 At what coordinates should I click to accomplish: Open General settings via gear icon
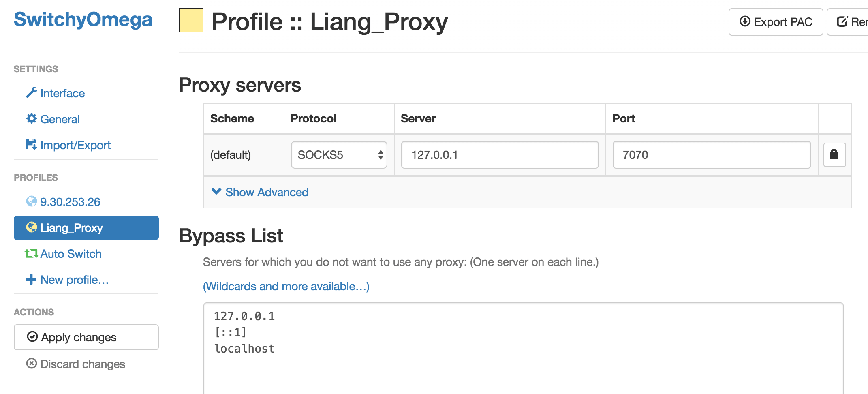pyautogui.click(x=32, y=119)
